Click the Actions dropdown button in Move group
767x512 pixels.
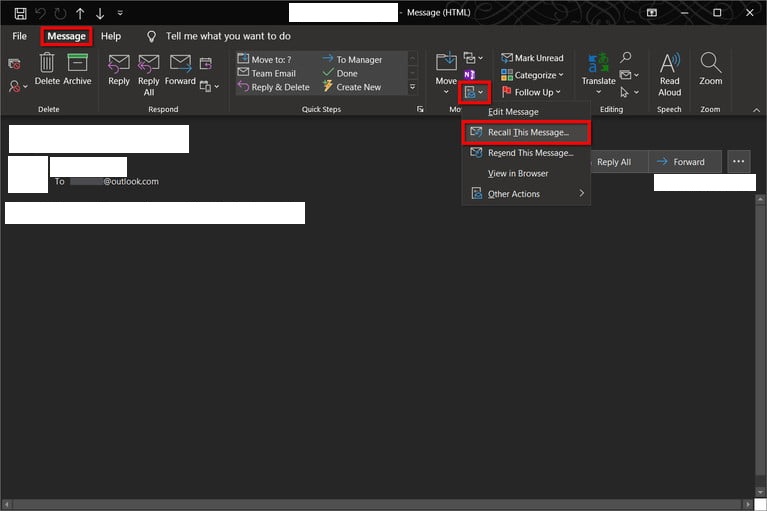(474, 92)
